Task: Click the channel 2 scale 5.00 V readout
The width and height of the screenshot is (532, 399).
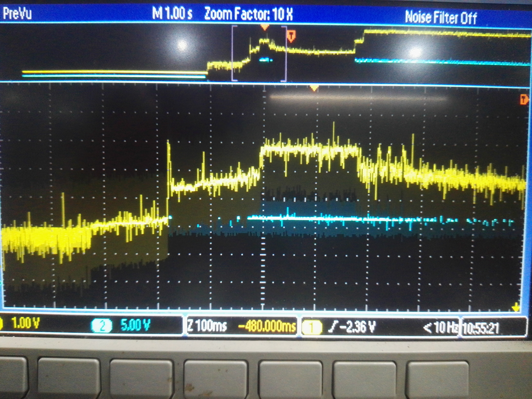Action: 135,325
